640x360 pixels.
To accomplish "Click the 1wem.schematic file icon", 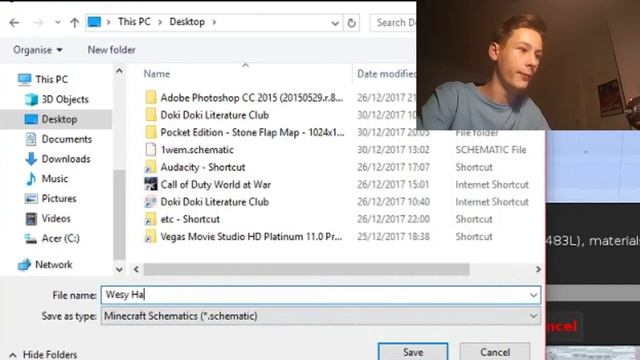I will (x=151, y=149).
